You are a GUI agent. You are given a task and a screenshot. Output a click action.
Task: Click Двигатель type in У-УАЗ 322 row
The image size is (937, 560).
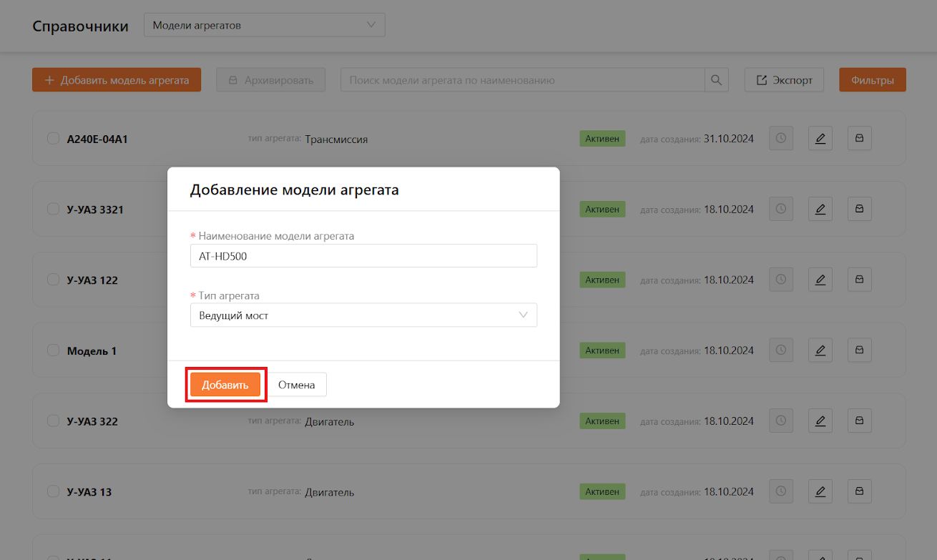tap(330, 422)
